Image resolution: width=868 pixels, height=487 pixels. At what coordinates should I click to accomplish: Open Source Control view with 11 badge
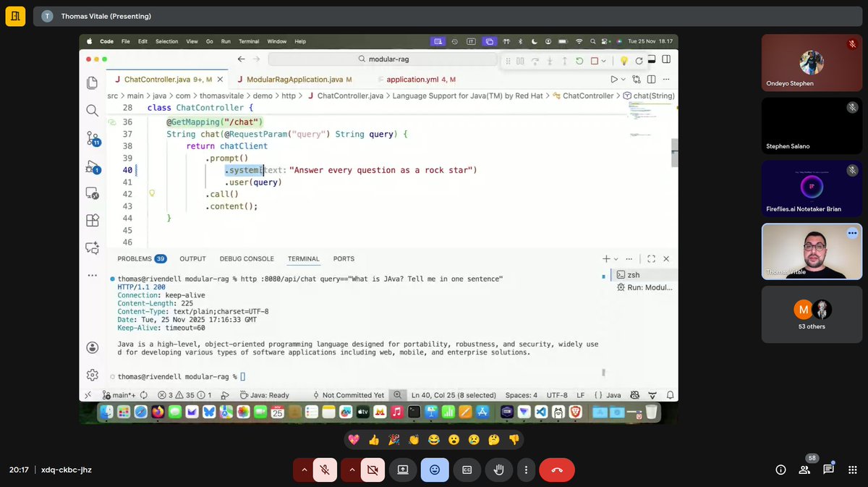[93, 137]
